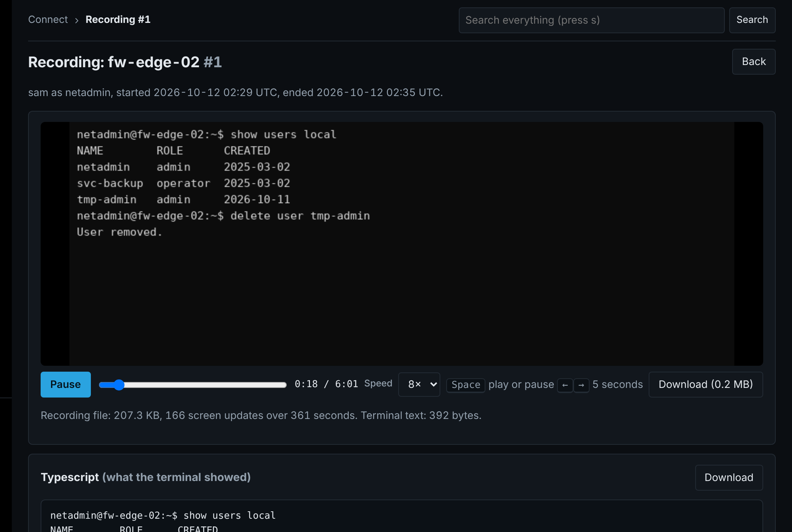Click the 'delete user tmp-admin' terminal line
The width and height of the screenshot is (792, 532).
click(x=223, y=216)
